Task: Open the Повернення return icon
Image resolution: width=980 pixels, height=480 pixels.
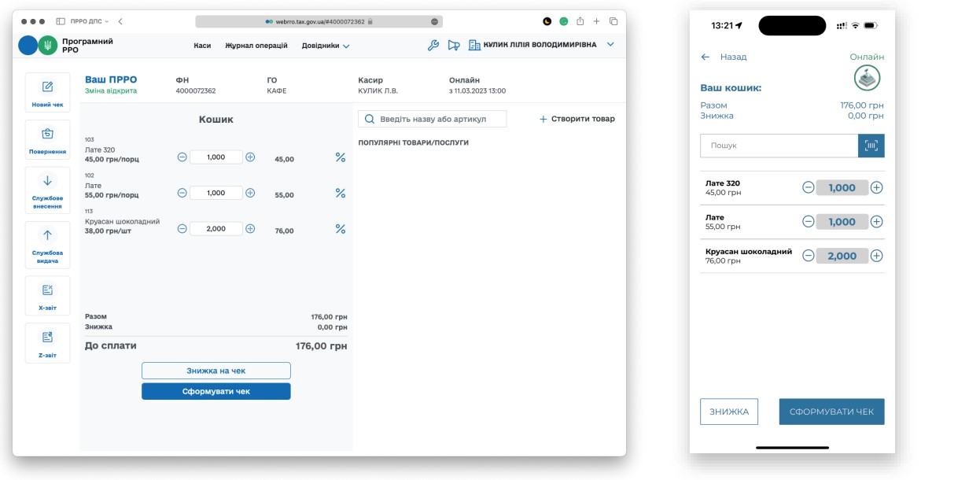Action: coord(47,135)
